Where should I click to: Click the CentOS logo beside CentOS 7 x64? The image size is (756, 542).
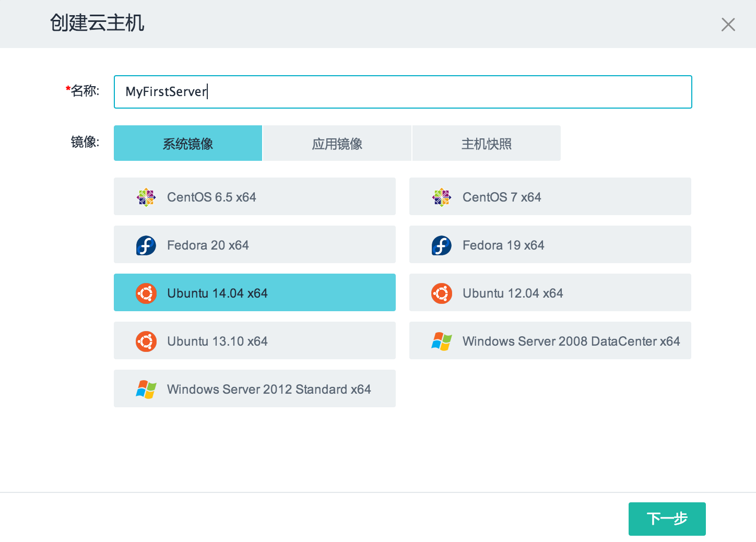tap(442, 197)
